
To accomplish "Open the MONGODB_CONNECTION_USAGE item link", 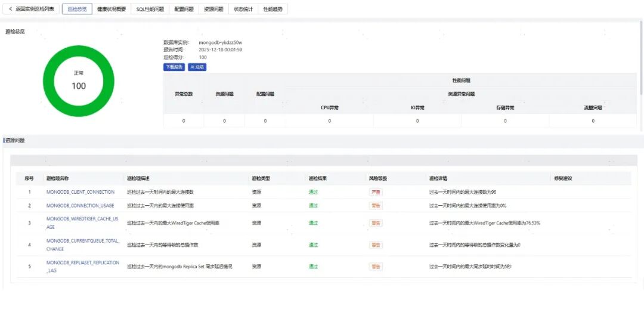I will tap(80, 205).
